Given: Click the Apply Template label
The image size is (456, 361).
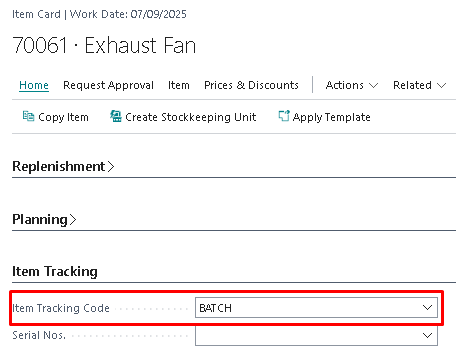Looking at the screenshot, I should (332, 117).
